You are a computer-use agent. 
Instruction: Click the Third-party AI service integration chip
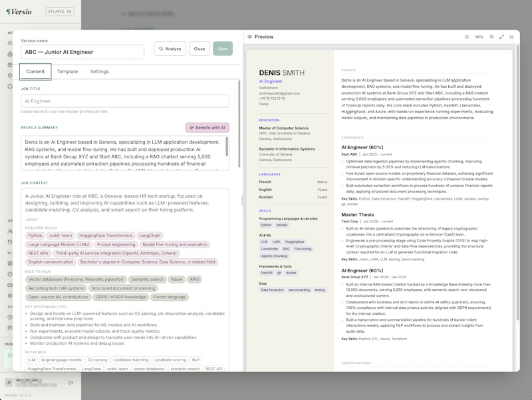tap(116, 254)
